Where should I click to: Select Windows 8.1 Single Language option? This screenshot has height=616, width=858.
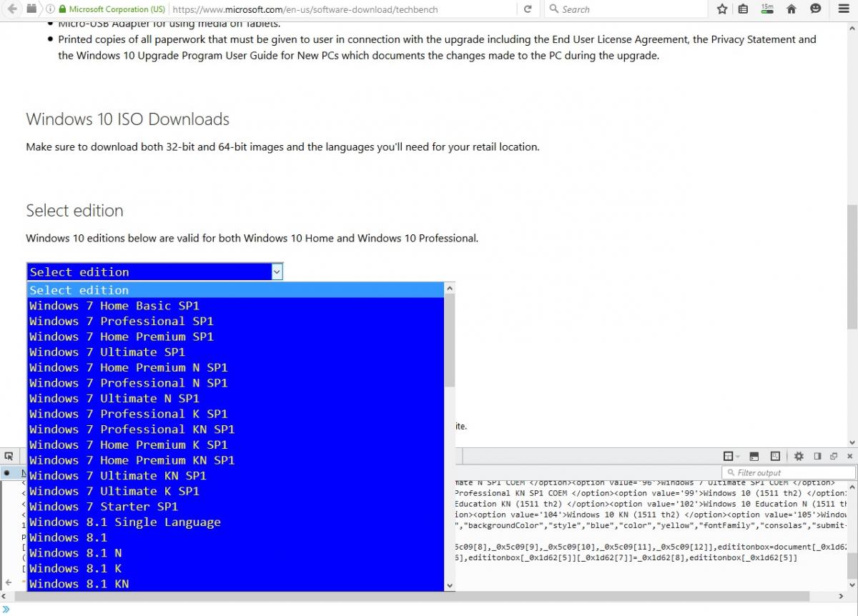pos(235,522)
